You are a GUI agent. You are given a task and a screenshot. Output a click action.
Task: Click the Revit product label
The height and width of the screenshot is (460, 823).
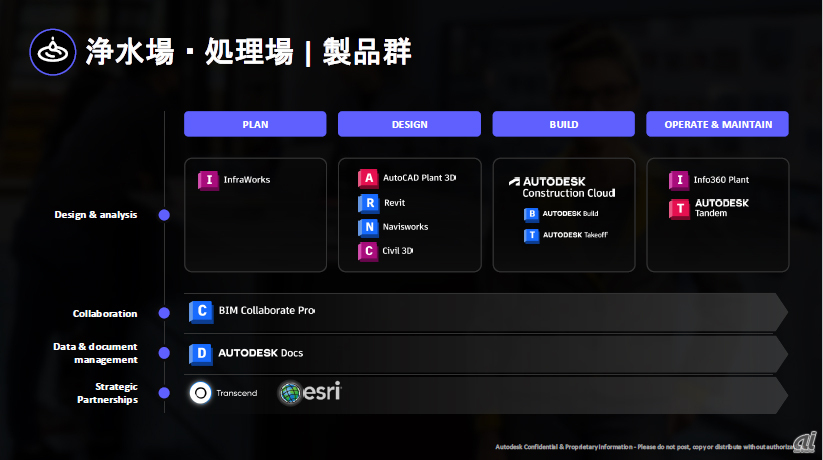[394, 203]
